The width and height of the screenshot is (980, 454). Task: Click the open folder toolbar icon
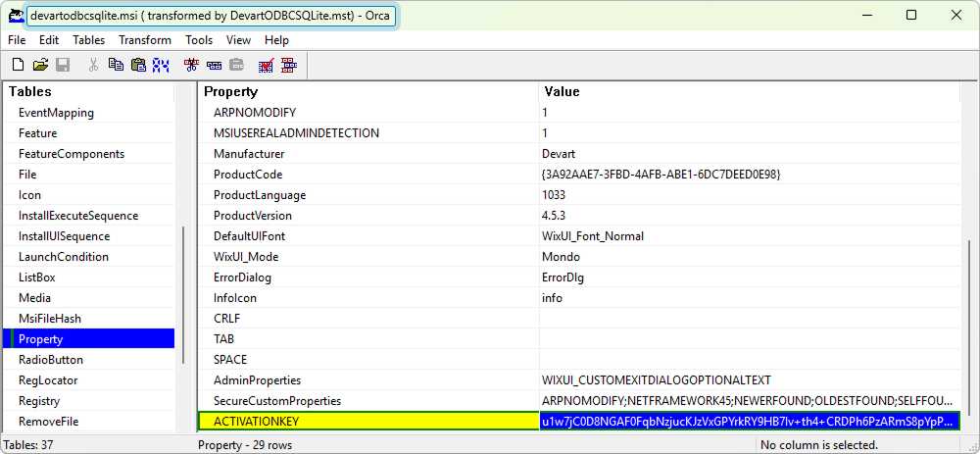point(40,65)
